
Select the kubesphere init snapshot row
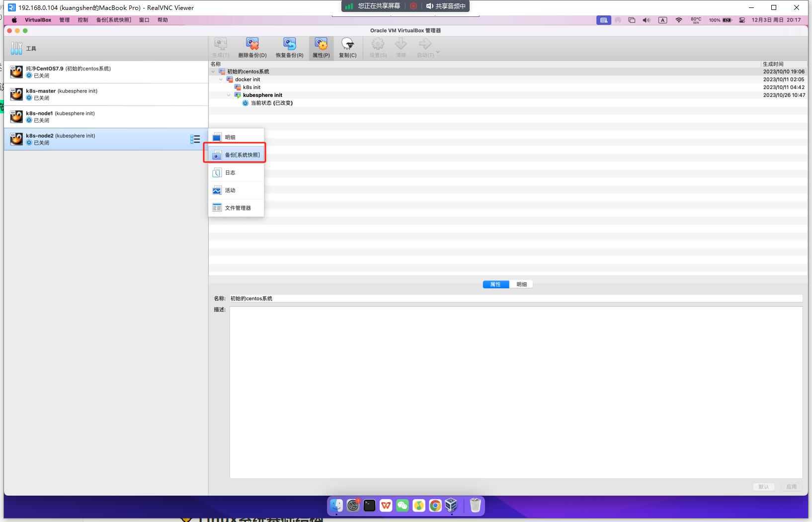[508, 95]
